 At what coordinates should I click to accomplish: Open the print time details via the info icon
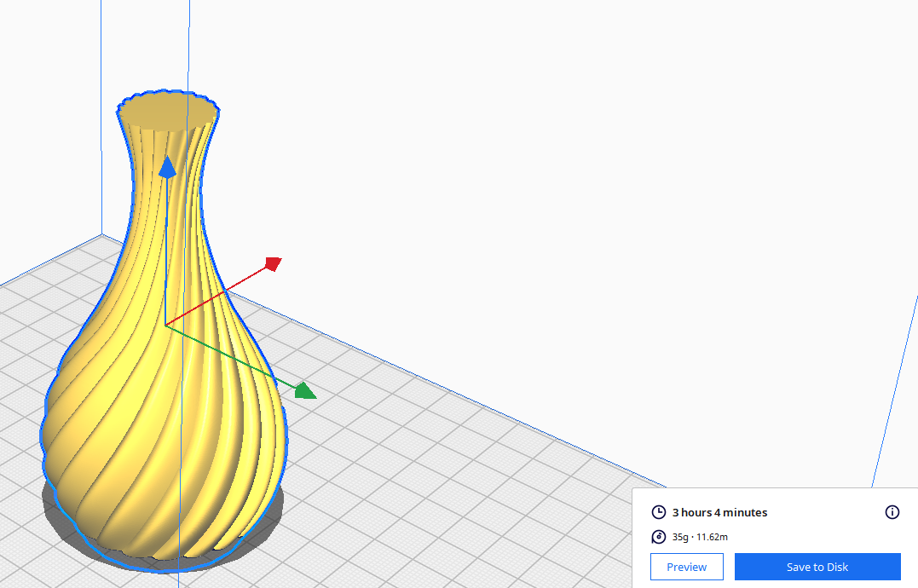click(x=892, y=512)
